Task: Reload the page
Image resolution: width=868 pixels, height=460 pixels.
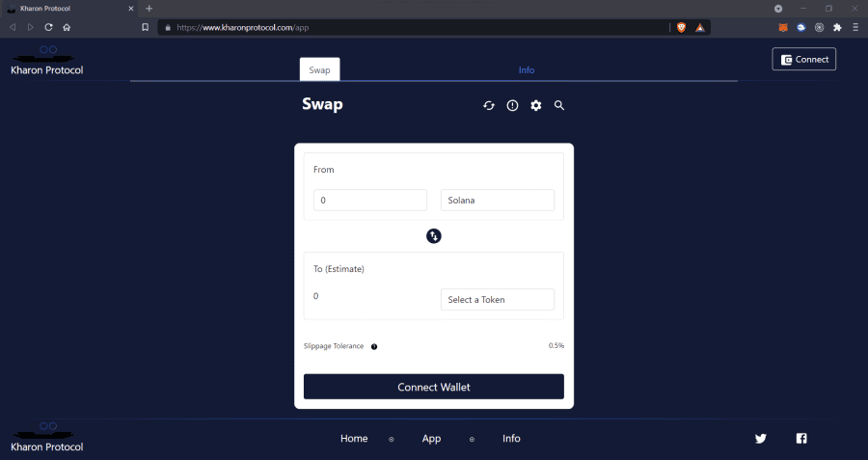Action: [x=49, y=27]
